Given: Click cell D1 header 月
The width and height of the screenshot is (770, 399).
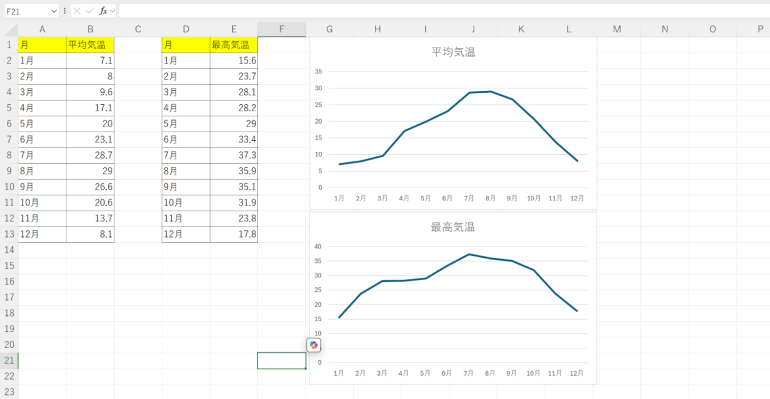Looking at the screenshot, I should click(x=186, y=45).
